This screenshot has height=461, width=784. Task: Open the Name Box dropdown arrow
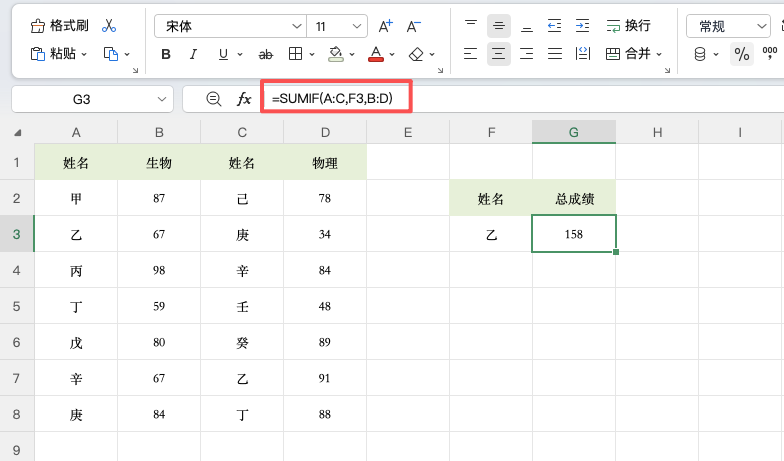(162, 99)
